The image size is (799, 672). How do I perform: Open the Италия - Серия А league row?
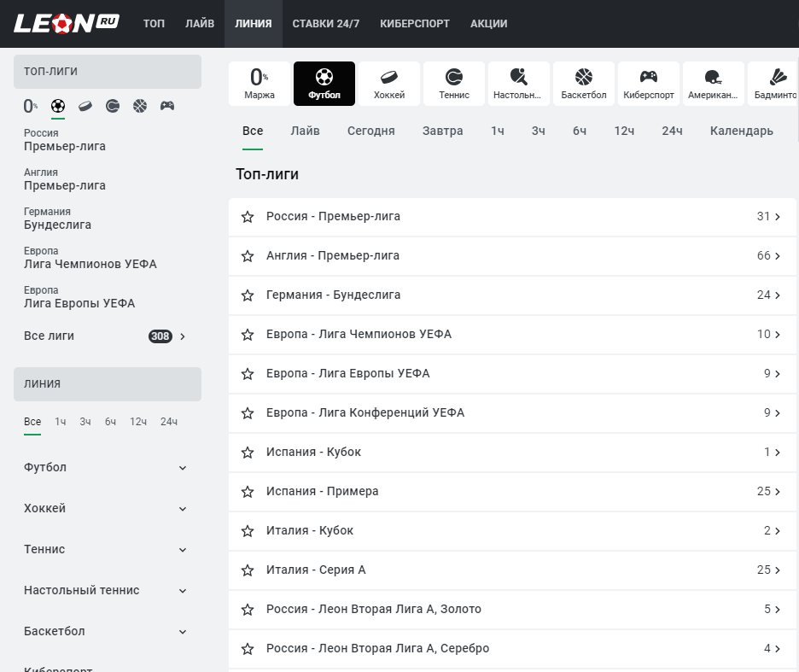(512, 570)
